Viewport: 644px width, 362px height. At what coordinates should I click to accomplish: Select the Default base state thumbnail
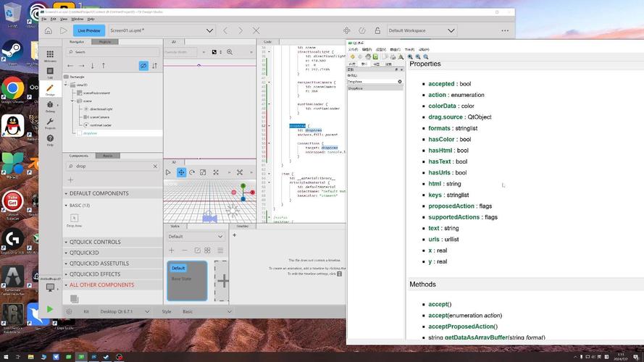pyautogui.click(x=187, y=281)
